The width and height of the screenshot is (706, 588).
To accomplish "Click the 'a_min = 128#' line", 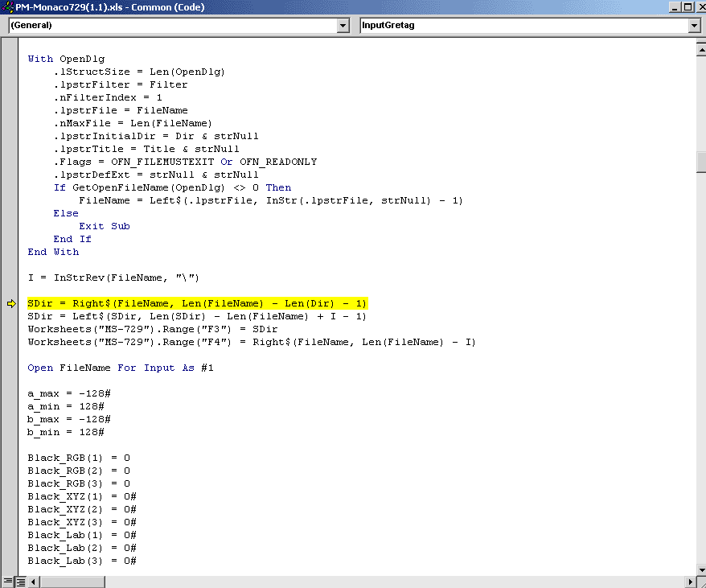I will click(66, 406).
